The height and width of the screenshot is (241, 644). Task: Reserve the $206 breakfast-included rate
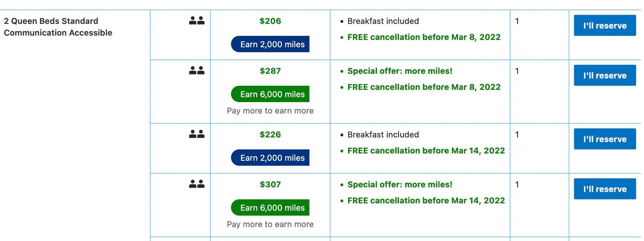[x=604, y=25]
